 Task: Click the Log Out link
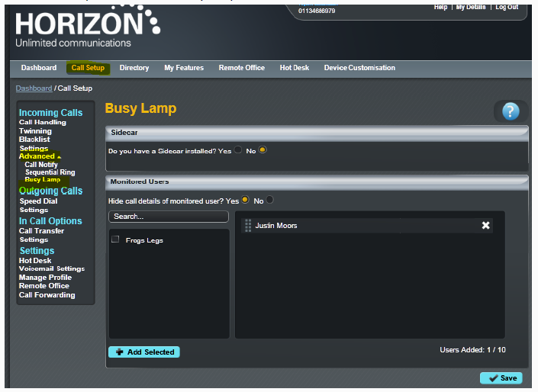[x=507, y=7]
